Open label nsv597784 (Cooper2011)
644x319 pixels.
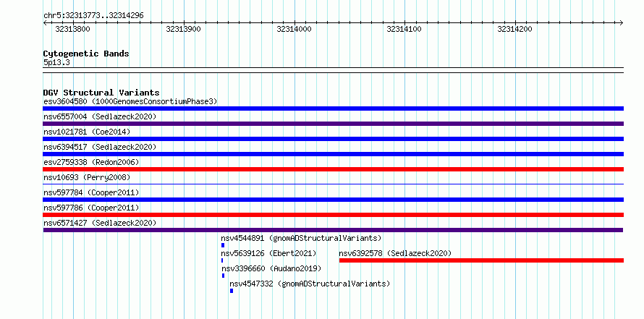point(91,192)
